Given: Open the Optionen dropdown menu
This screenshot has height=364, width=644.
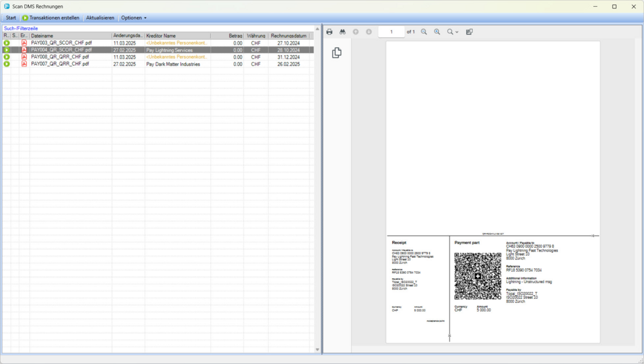Looking at the screenshot, I should point(133,18).
